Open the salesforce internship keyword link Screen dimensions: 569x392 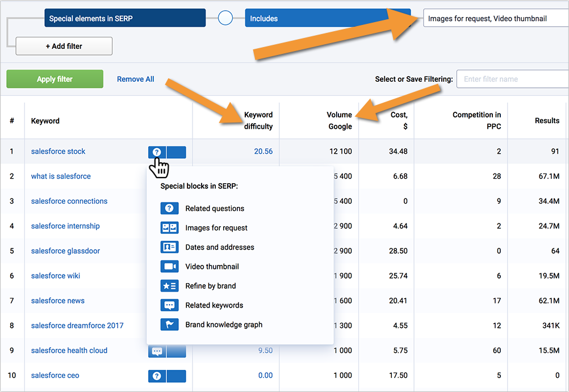(x=65, y=226)
